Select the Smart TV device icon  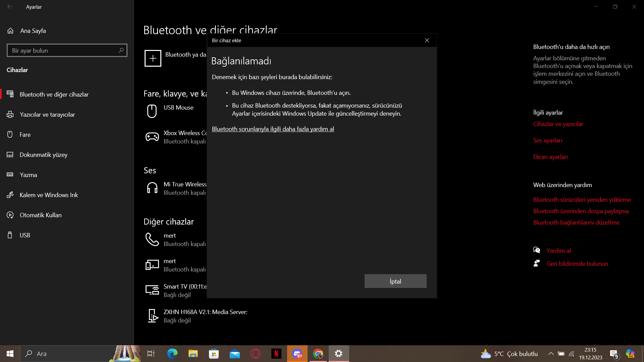pyautogui.click(x=152, y=290)
